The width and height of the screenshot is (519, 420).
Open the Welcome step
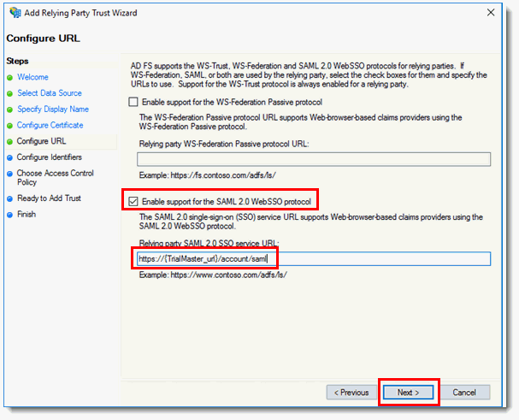32,77
